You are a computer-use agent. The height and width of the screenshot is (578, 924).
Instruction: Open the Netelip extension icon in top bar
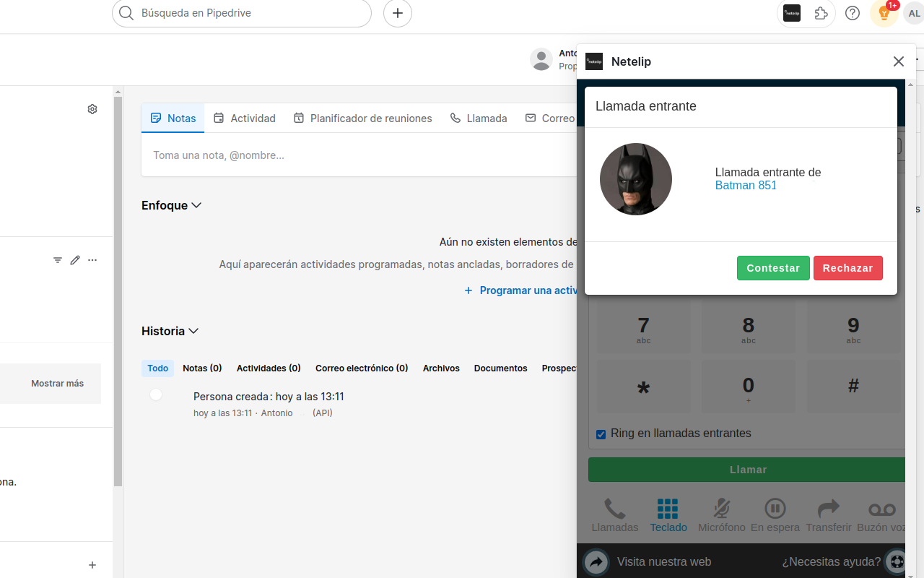tap(792, 13)
